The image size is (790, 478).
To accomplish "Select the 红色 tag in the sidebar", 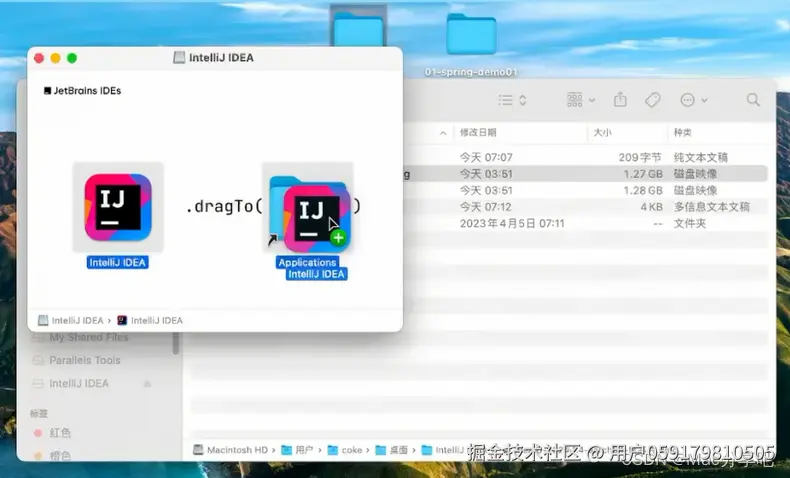I will click(x=52, y=433).
